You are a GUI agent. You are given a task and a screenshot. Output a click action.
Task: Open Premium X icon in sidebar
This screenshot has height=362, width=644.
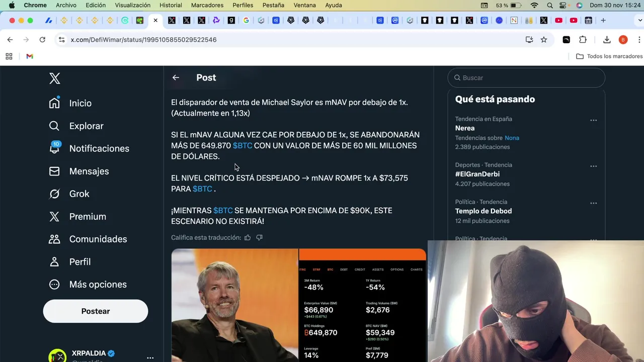coord(54,216)
